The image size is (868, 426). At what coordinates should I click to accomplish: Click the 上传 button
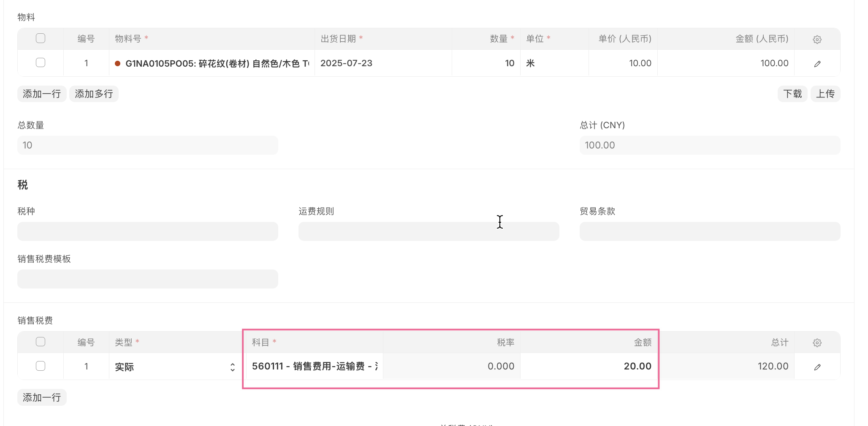(x=825, y=94)
